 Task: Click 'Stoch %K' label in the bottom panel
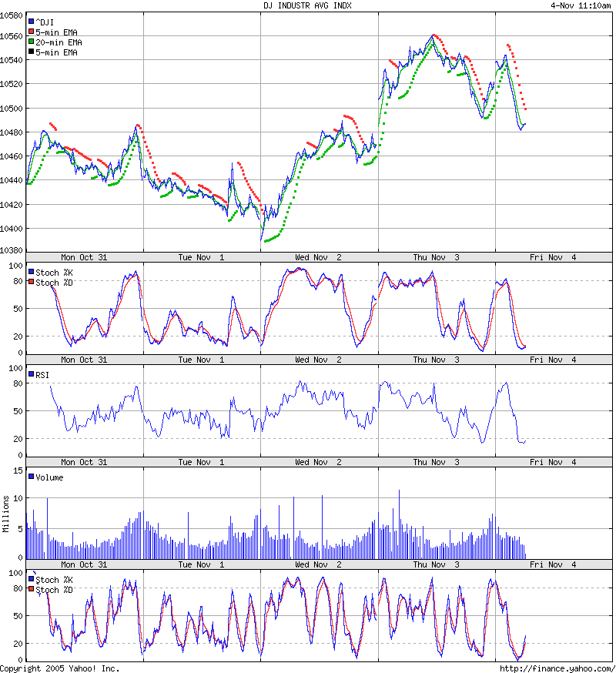pyautogui.click(x=54, y=580)
